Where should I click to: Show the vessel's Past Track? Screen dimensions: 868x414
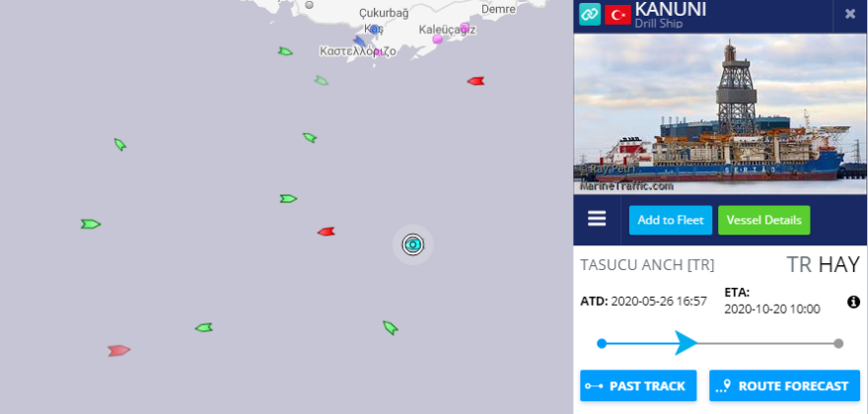point(638,385)
